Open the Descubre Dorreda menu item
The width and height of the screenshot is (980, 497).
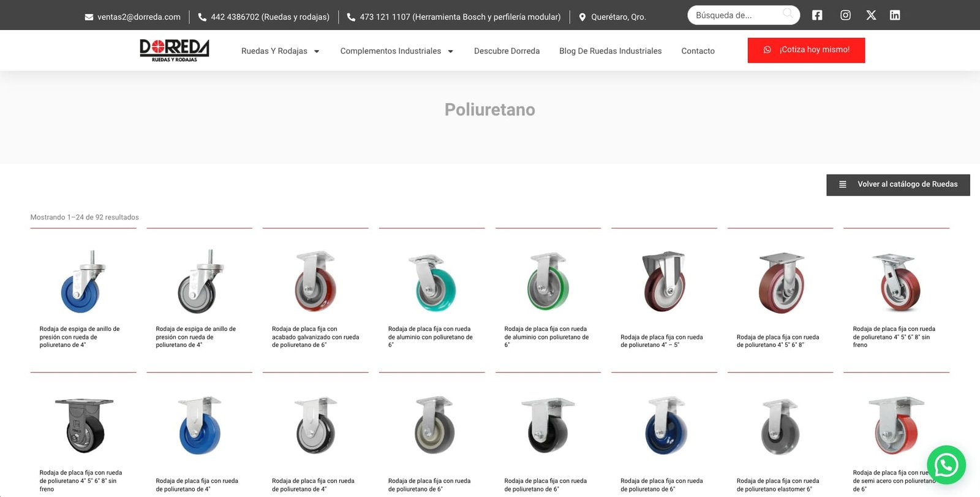click(507, 51)
